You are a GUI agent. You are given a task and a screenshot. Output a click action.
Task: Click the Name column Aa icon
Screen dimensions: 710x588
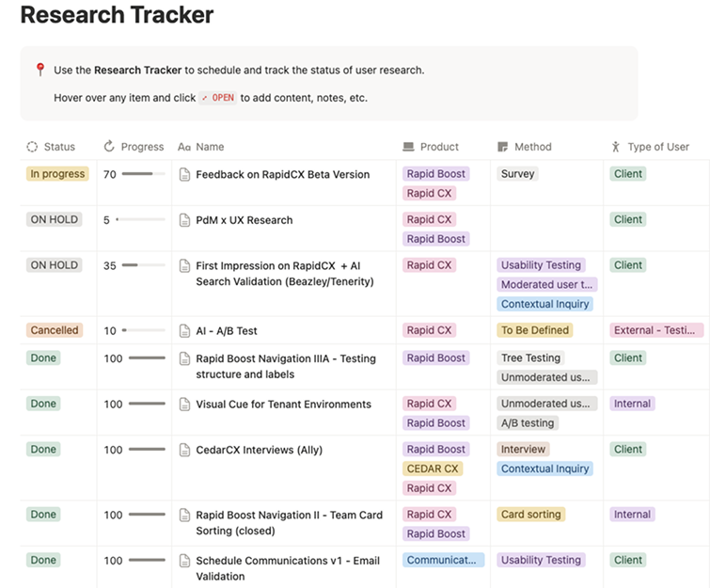[x=183, y=147]
